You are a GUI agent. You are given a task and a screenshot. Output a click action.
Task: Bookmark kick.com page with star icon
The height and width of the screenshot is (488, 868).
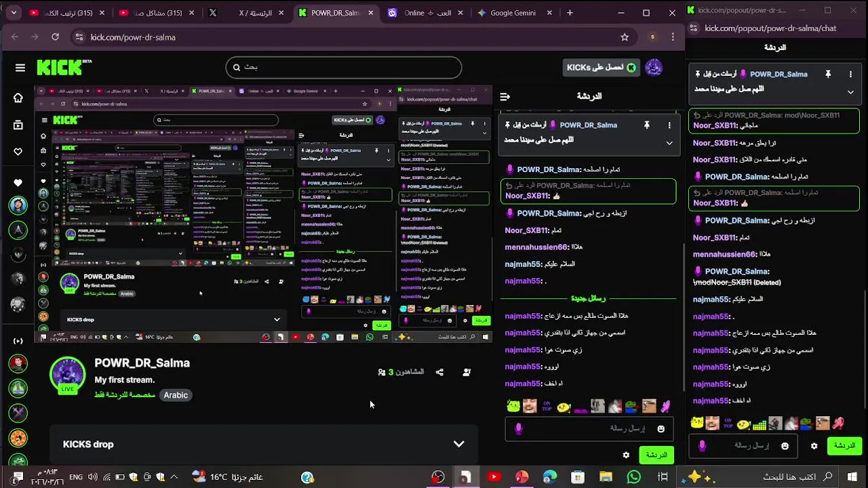625,37
